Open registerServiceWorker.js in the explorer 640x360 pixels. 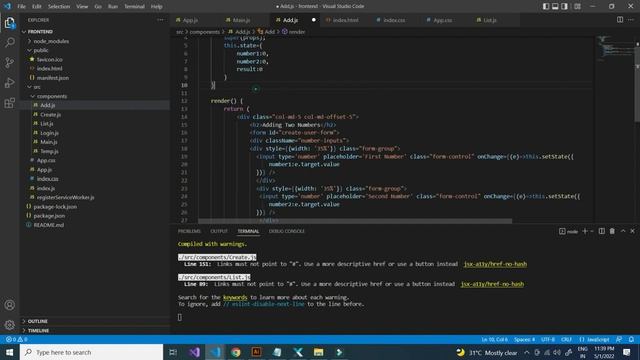(65, 197)
